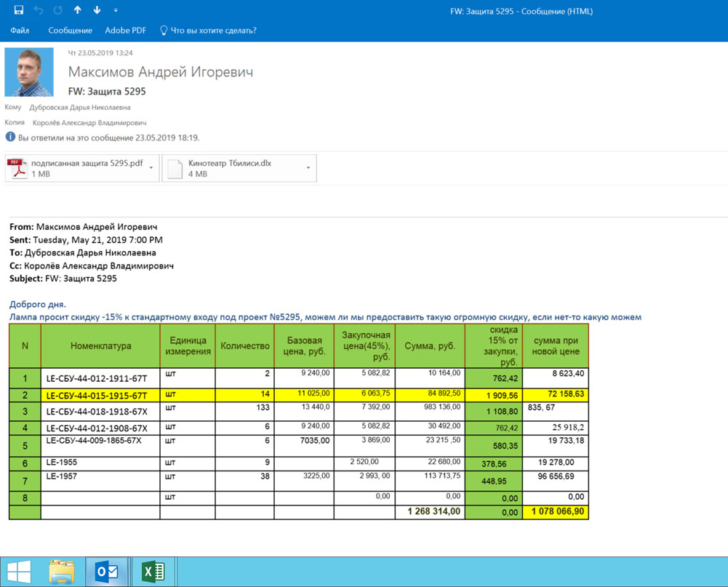This screenshot has height=587, width=728.
Task: Open dropdown arrow for Кинотеатр Тбилиси.dlx attachment
Action: click(308, 168)
